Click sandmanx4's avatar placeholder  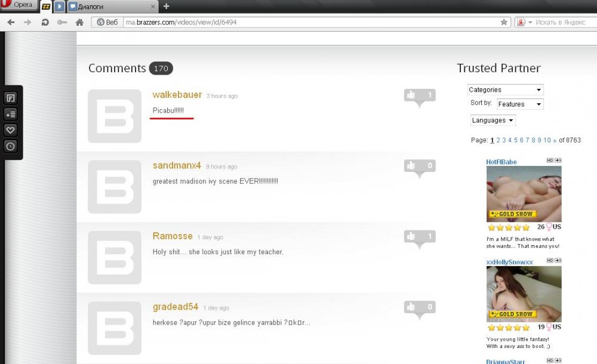115,187
